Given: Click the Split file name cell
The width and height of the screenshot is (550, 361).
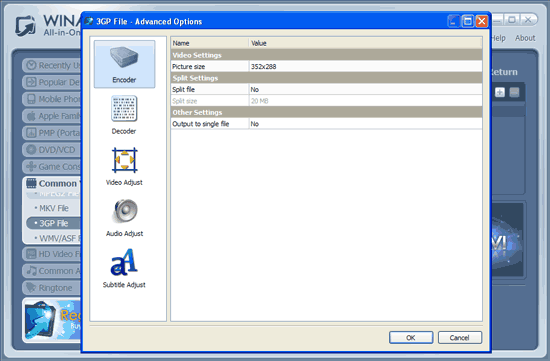Looking at the screenshot, I should (x=210, y=89).
